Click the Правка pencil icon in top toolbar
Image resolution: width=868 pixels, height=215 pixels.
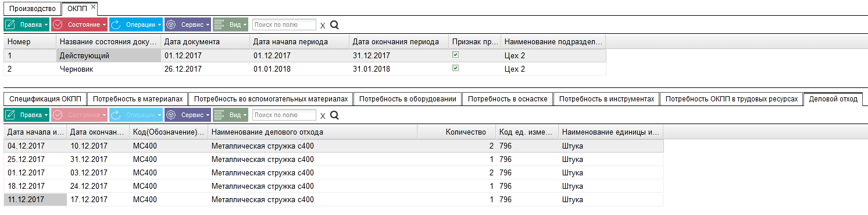pos(10,25)
